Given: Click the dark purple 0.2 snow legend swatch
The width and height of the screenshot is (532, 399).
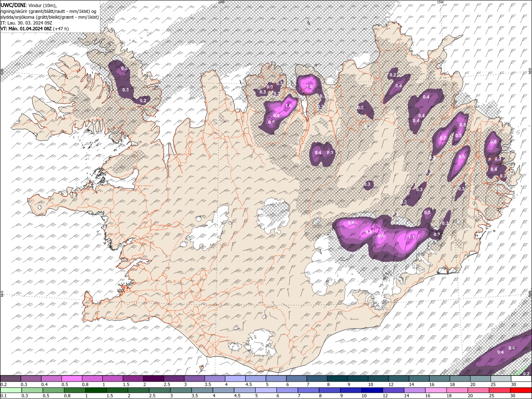Looking at the screenshot, I should pos(10,379).
